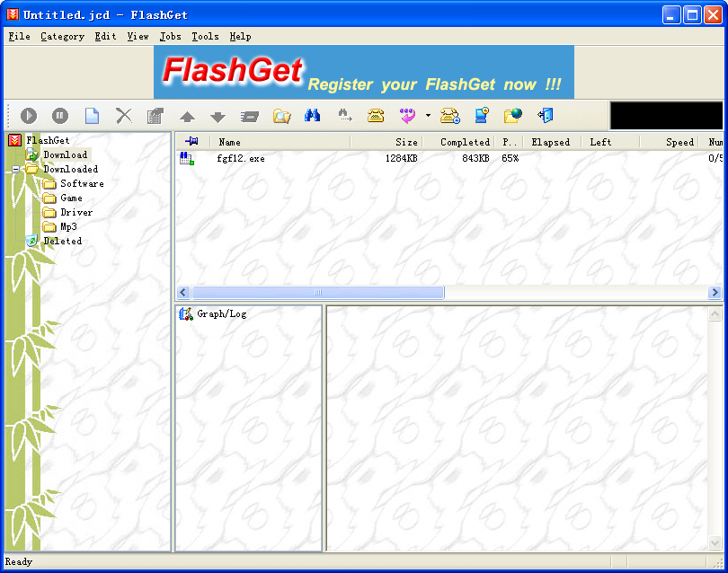Click the Find Next small binoculars icon

tap(344, 115)
